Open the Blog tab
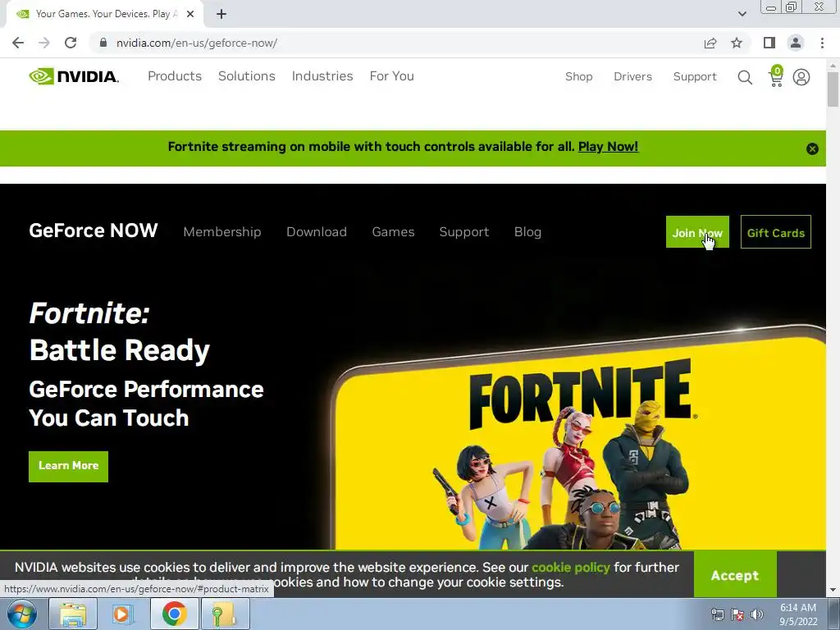Viewport: 840px width, 630px height. pyautogui.click(x=527, y=232)
